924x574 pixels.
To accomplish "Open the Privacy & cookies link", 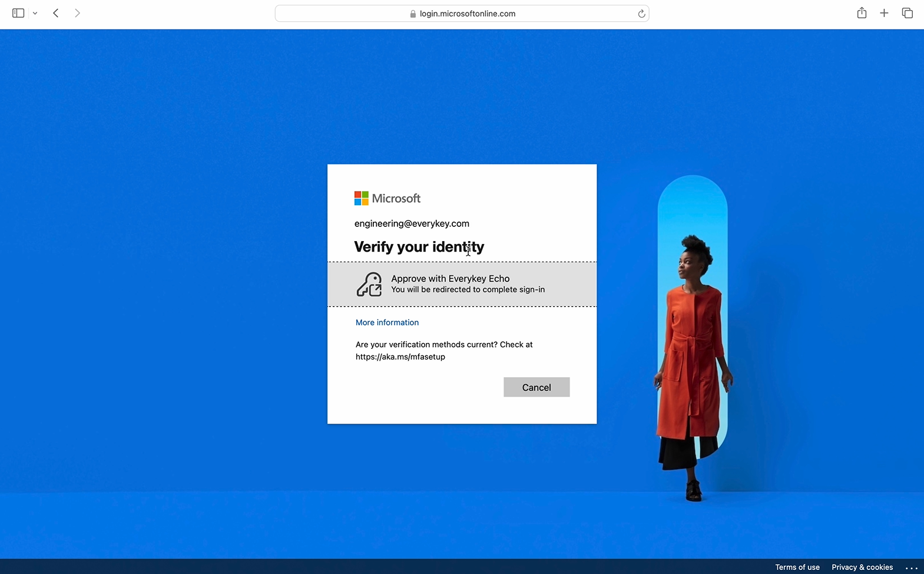I will pos(862,567).
